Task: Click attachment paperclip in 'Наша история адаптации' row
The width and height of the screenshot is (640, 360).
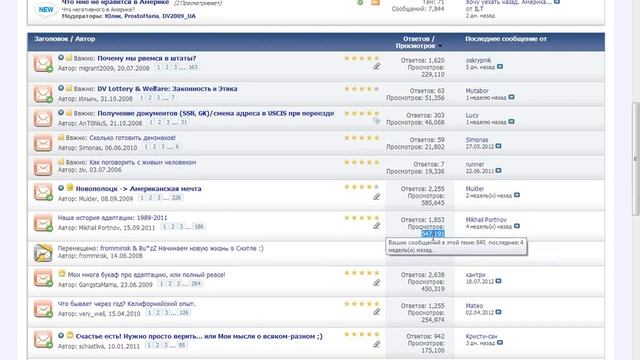Action: coord(376,226)
